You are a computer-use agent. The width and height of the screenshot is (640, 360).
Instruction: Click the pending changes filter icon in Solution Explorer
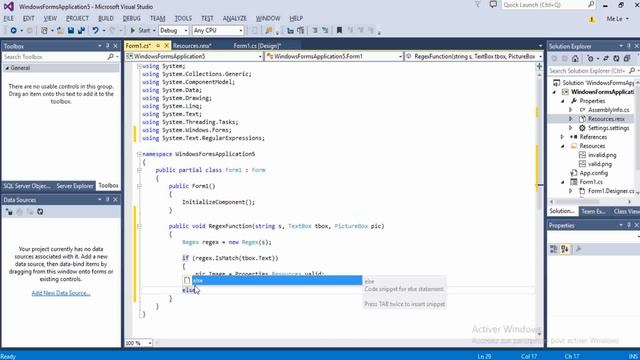pos(590,59)
